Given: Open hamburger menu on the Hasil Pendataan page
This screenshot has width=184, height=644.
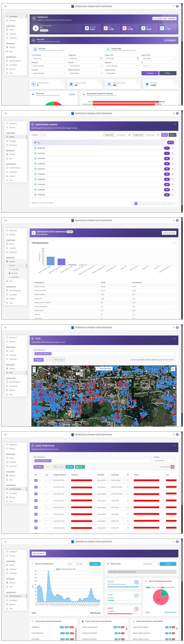Looking at the screenshot, I should pos(6,434).
